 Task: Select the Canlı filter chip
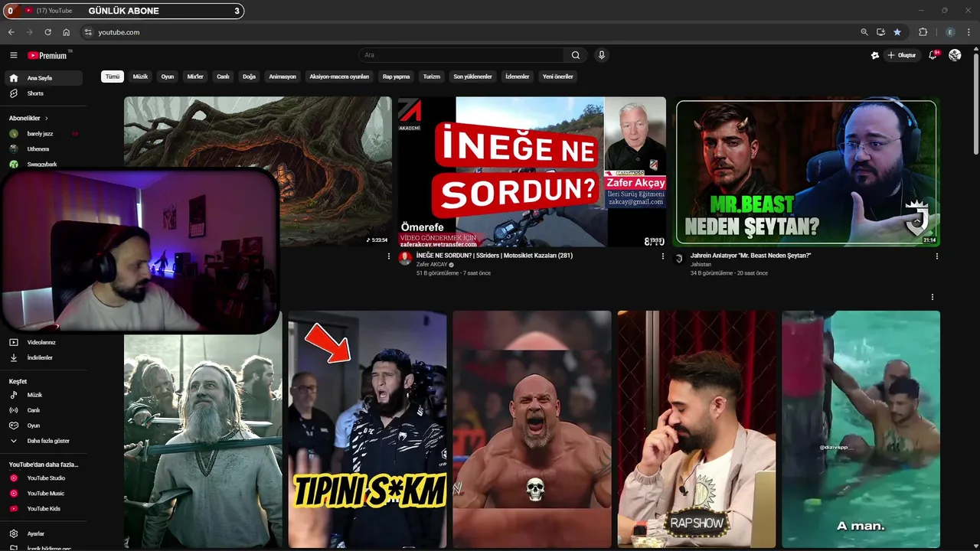pyautogui.click(x=223, y=77)
